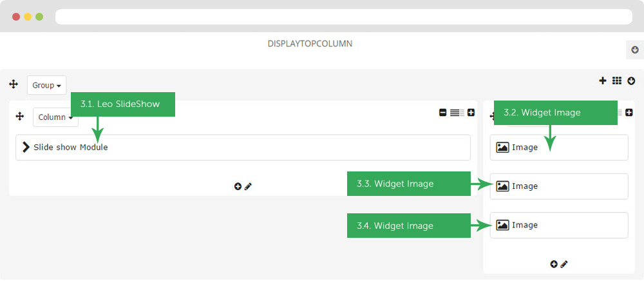Collapse group with down-arrow circle icon
The image size is (644, 281).
point(631,81)
